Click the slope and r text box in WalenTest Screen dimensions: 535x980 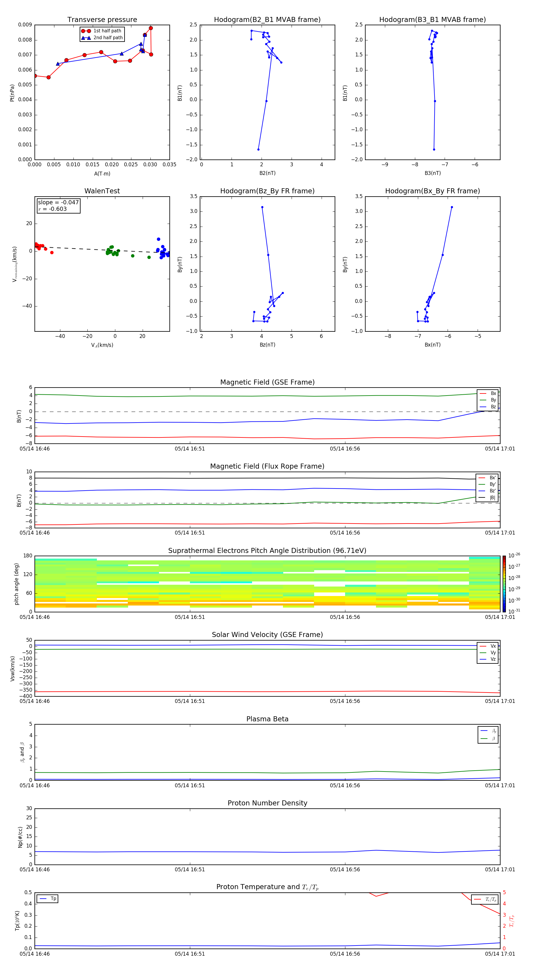click(x=58, y=206)
